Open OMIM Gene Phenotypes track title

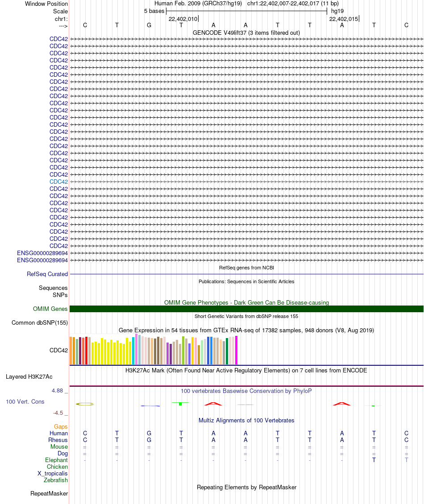click(x=246, y=302)
